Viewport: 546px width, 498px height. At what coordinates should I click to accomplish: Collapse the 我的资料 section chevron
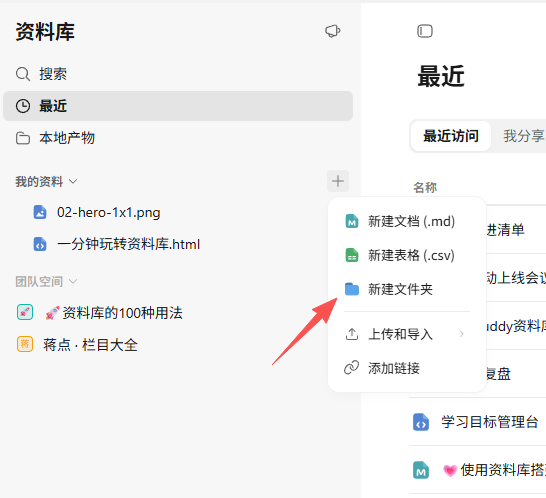pos(73,181)
